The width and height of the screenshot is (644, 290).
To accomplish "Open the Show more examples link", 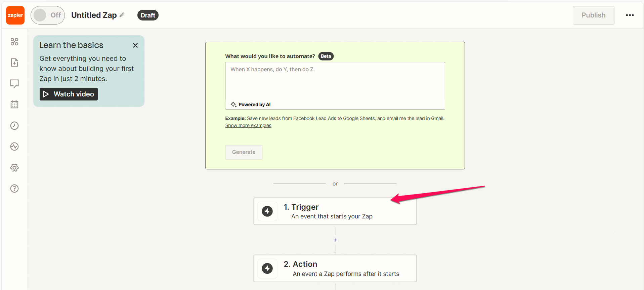I will point(248,125).
